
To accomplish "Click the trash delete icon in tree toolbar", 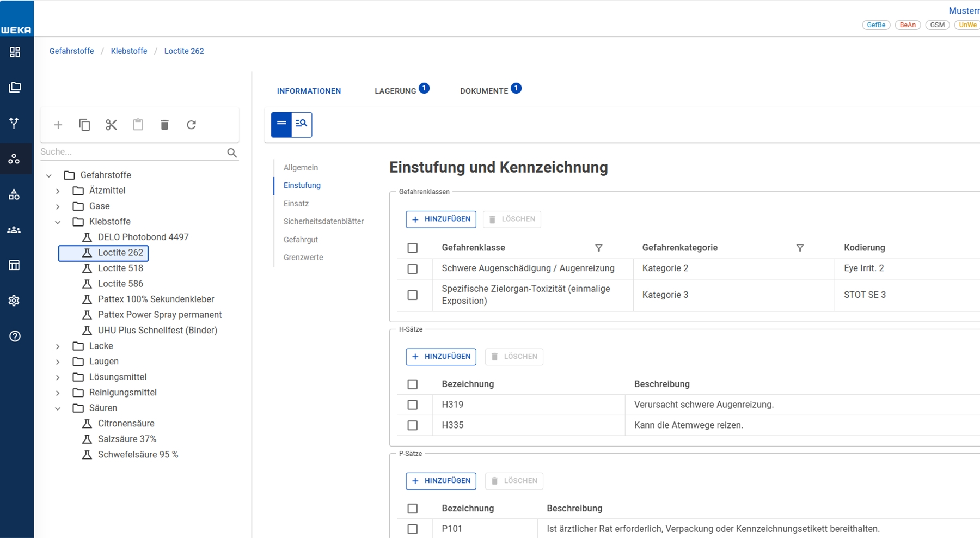I will (x=164, y=125).
